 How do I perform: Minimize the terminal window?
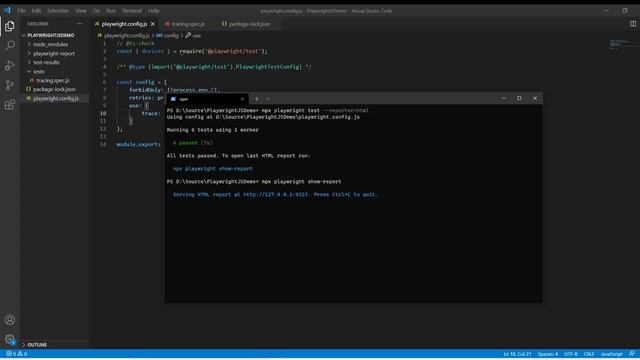click(x=503, y=98)
